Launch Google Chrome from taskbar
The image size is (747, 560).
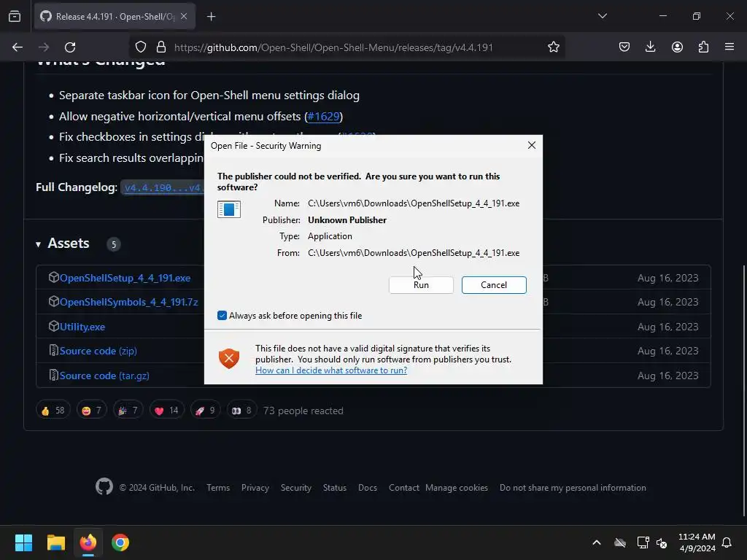pyautogui.click(x=120, y=542)
